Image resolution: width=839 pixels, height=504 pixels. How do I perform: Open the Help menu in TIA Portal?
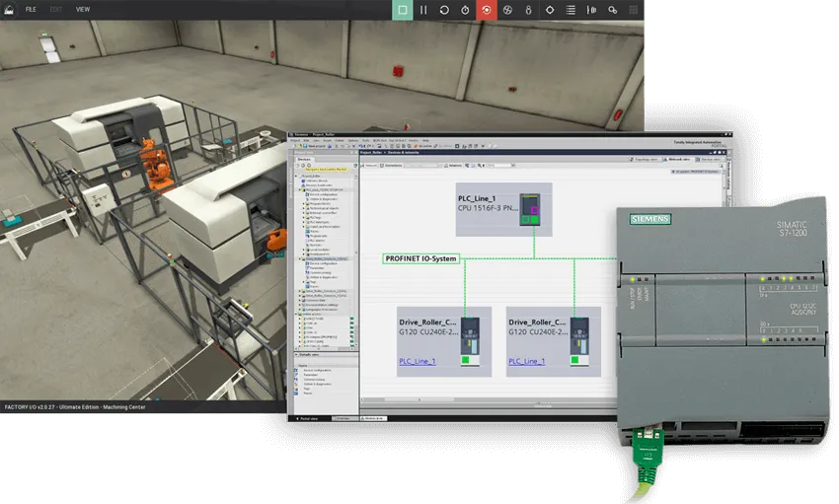[x=425, y=141]
